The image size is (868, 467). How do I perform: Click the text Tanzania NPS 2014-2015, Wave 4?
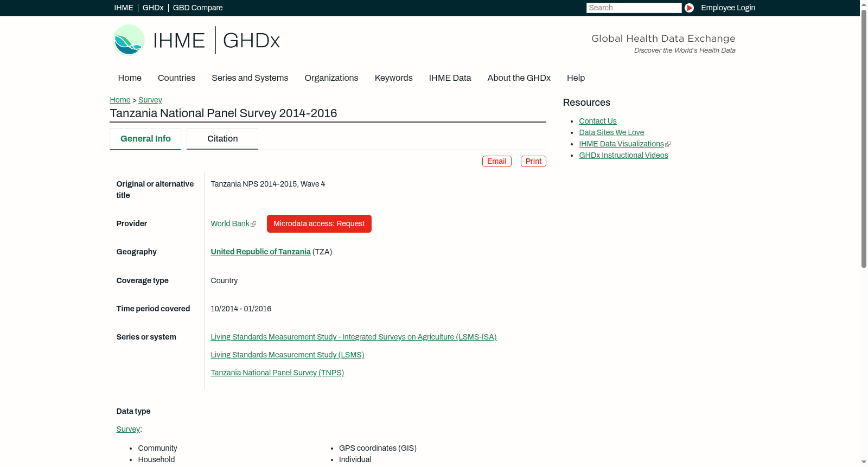[268, 184]
